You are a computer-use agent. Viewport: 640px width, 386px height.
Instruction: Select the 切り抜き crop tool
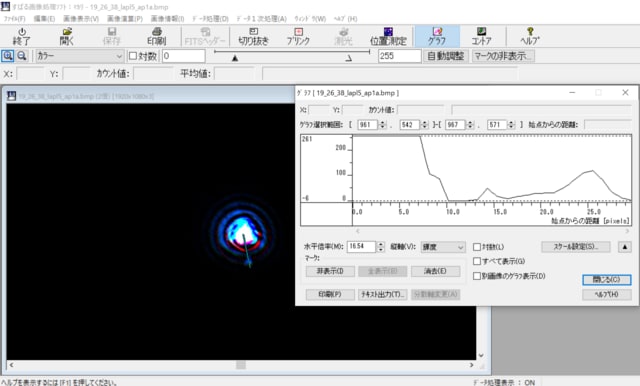[253, 36]
